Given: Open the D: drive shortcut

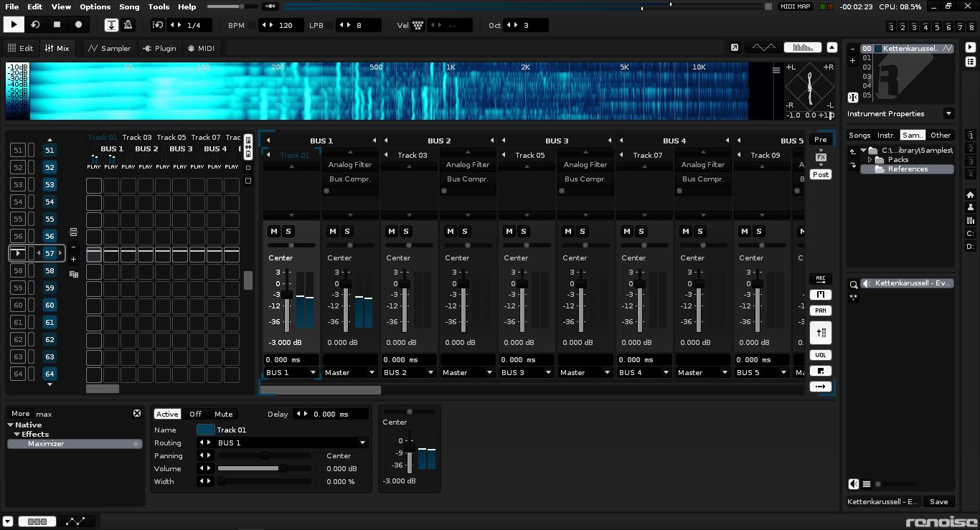Looking at the screenshot, I should (x=970, y=247).
